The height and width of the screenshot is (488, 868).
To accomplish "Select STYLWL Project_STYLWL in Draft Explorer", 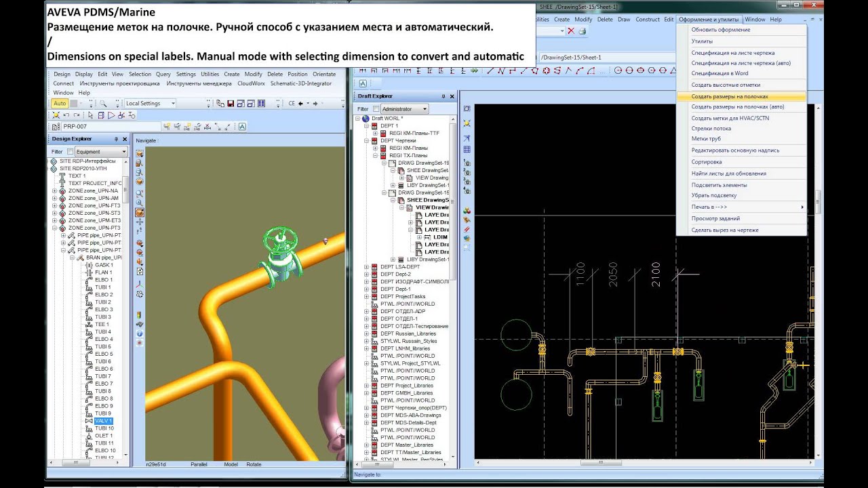I will [410, 363].
